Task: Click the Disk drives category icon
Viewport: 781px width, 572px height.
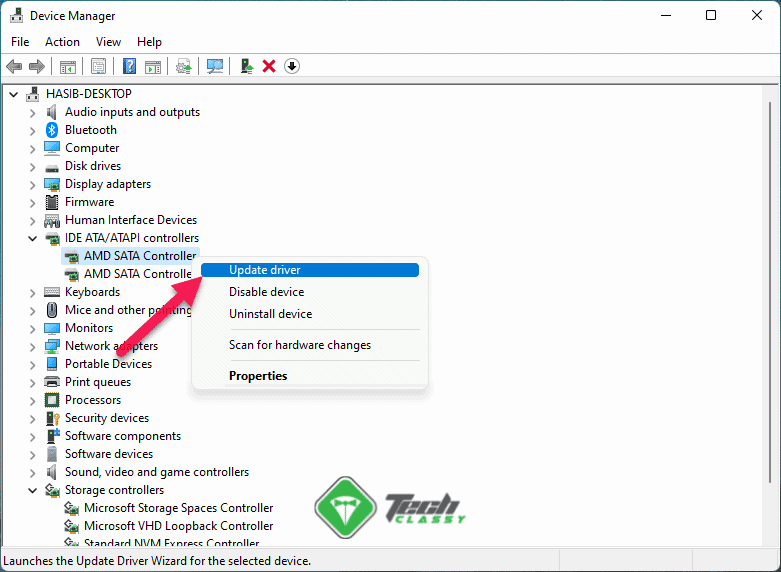Action: pyautogui.click(x=52, y=167)
